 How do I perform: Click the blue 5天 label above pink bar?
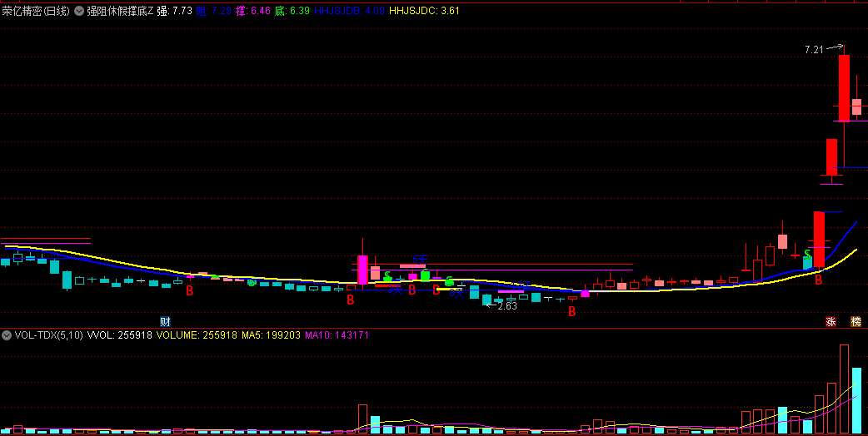(x=420, y=259)
